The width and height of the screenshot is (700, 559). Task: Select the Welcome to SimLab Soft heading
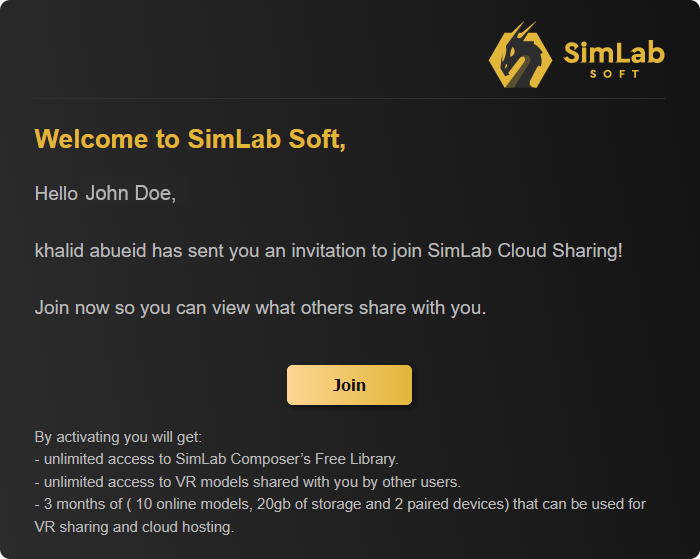click(190, 139)
